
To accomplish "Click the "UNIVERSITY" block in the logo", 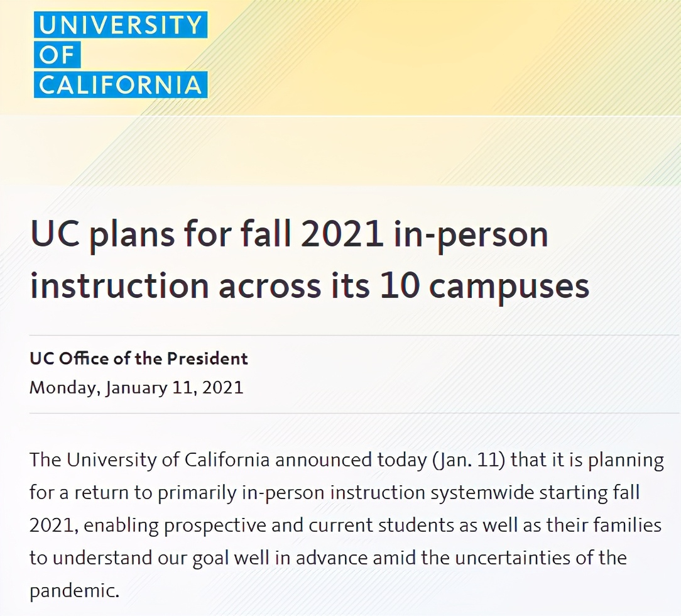I will coord(121,25).
